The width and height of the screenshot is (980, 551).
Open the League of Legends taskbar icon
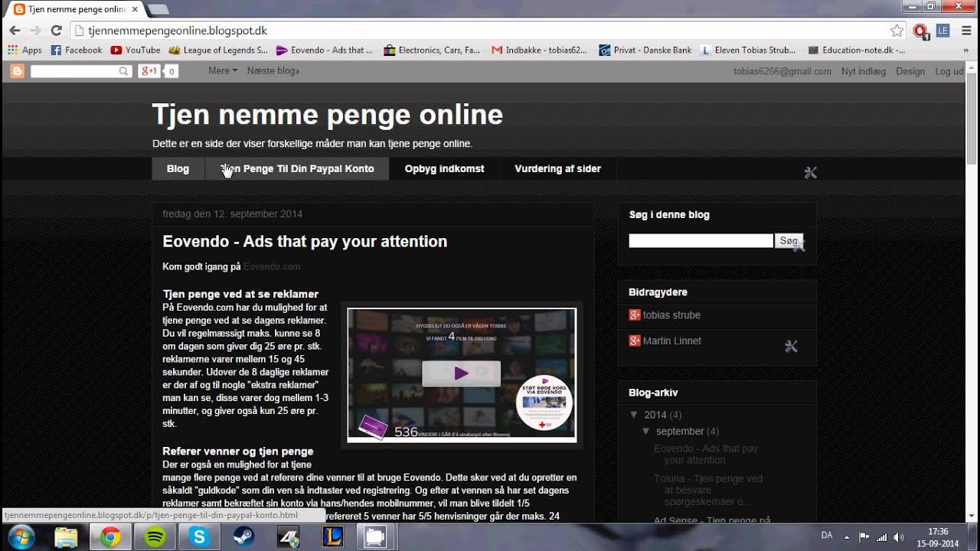[x=332, y=537]
